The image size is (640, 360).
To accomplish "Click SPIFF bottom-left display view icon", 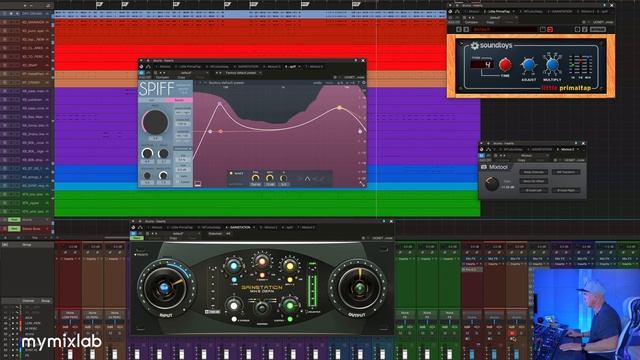I will (x=198, y=184).
